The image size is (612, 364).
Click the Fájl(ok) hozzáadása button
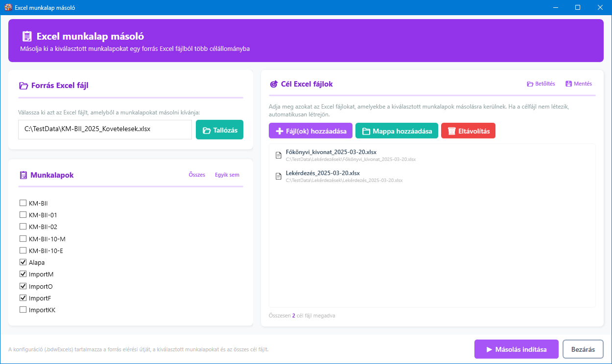click(310, 131)
